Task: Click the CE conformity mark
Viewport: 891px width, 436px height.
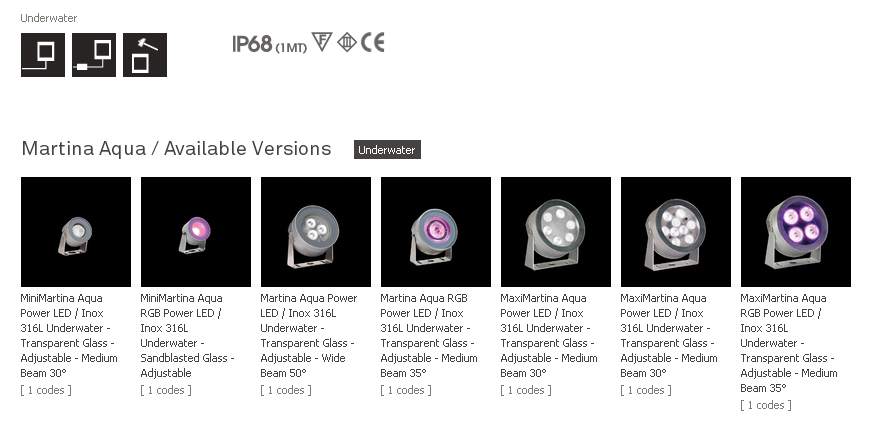Action: 373,43
